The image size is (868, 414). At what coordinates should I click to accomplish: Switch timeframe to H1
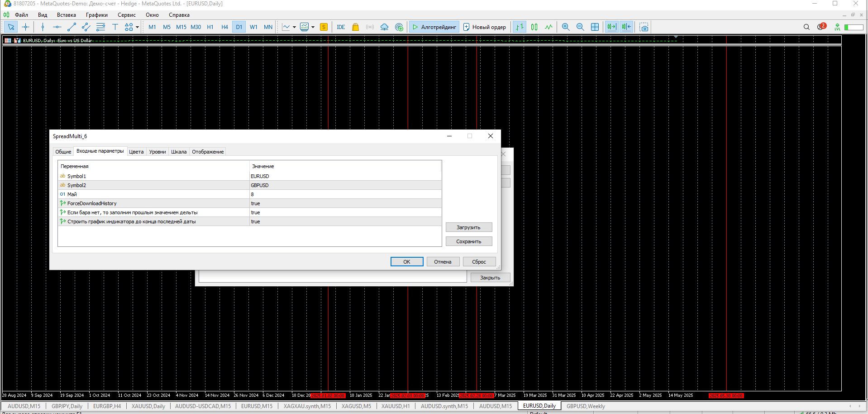click(210, 27)
